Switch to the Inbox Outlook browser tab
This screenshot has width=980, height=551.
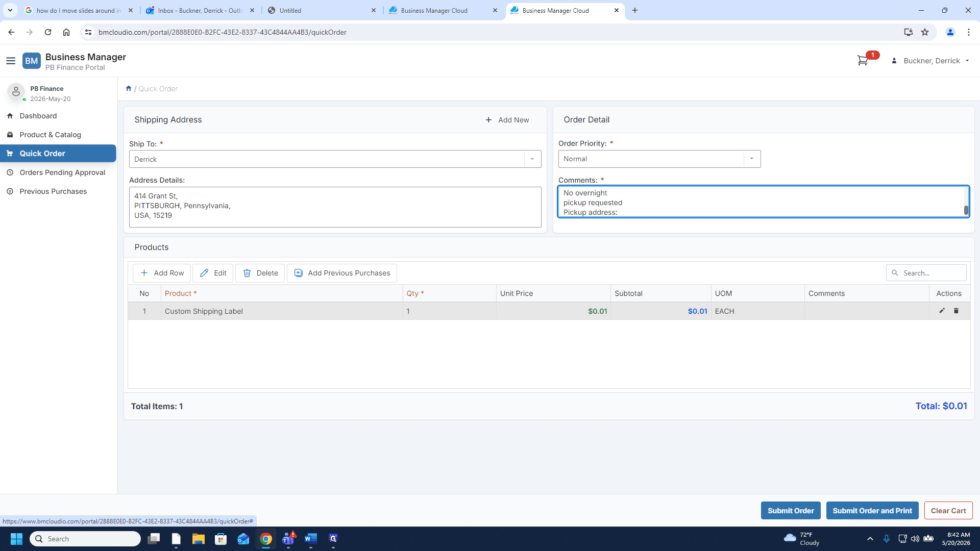200,10
